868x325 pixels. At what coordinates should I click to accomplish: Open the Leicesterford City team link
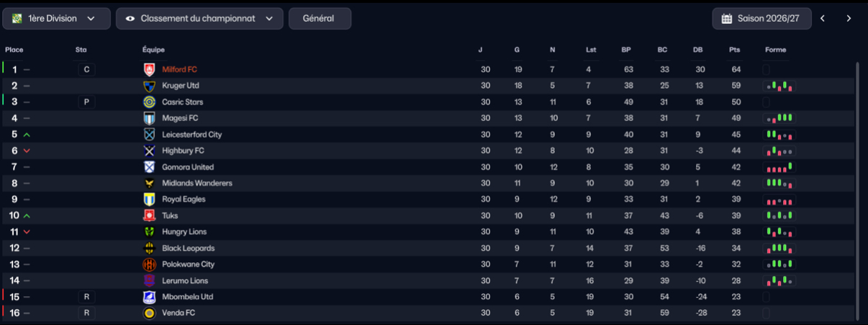pos(191,135)
